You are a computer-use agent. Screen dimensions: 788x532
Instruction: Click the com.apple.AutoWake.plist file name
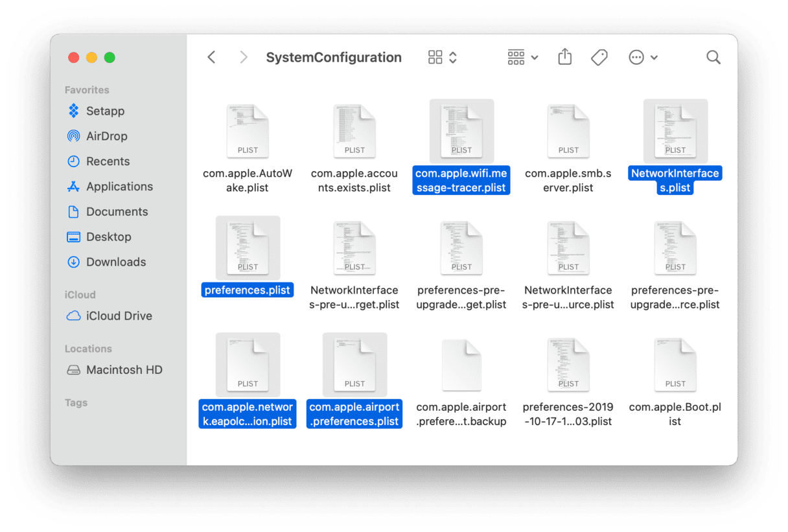248,181
